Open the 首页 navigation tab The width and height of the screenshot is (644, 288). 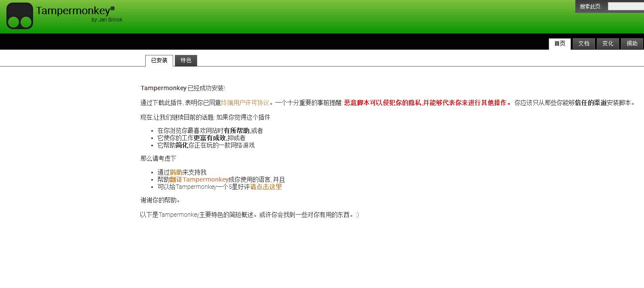click(560, 44)
